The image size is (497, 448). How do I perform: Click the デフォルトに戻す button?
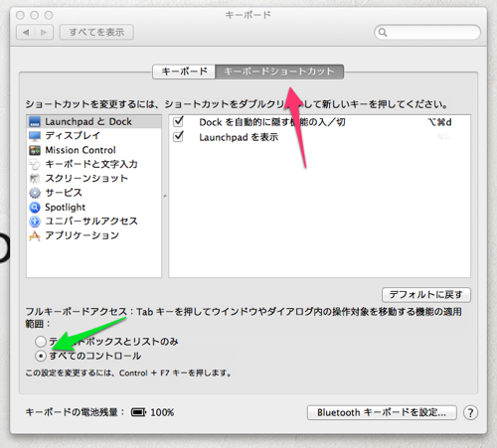(x=426, y=295)
